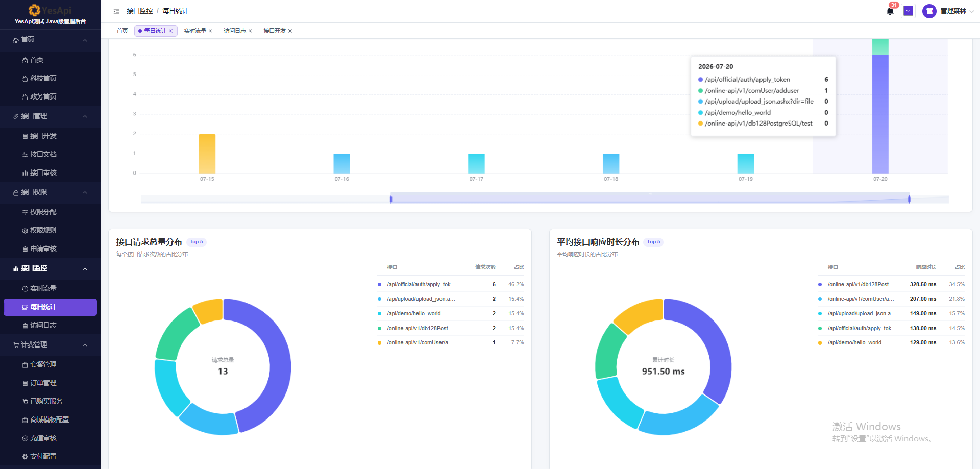Click the right handle of chart zoom slider

pos(909,199)
